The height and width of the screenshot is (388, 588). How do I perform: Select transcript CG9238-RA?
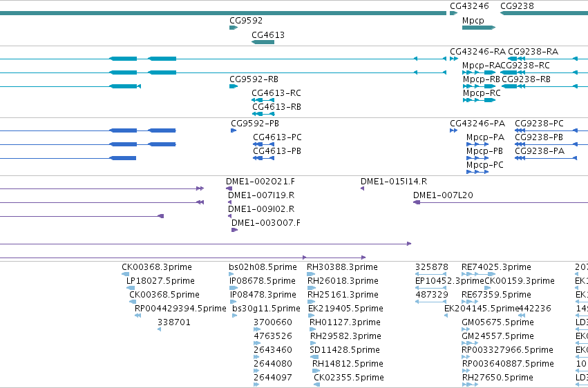pos(533,52)
